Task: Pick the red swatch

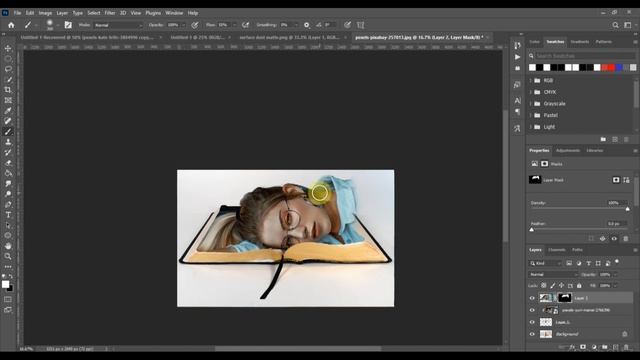Action: tap(611, 67)
